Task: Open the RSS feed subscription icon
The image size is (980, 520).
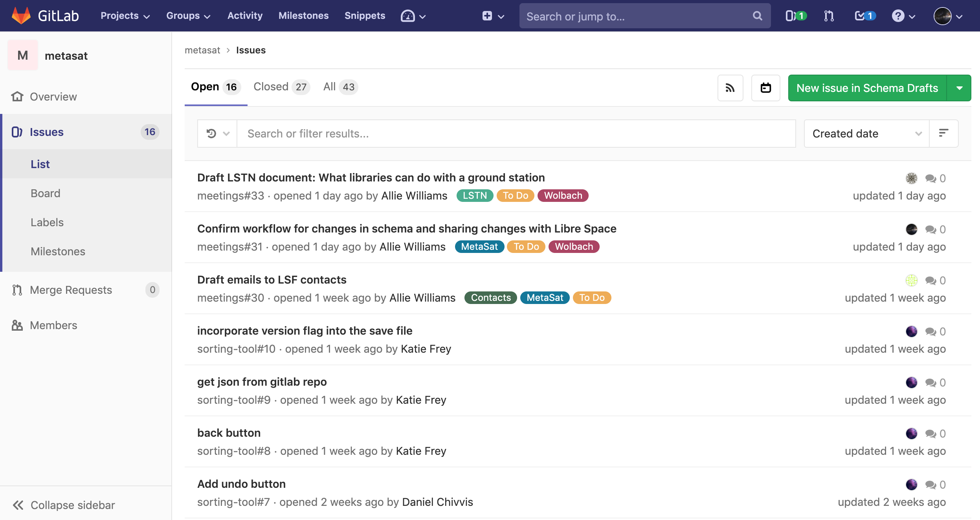Action: (730, 88)
